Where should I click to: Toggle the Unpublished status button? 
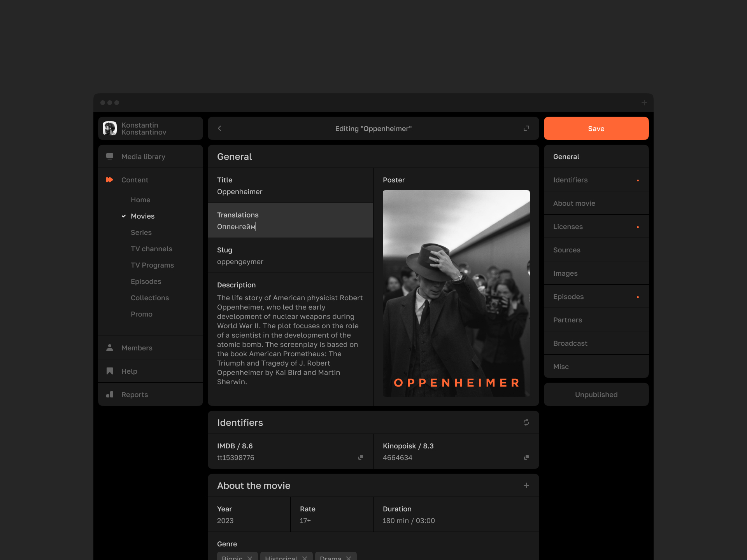[x=596, y=394]
